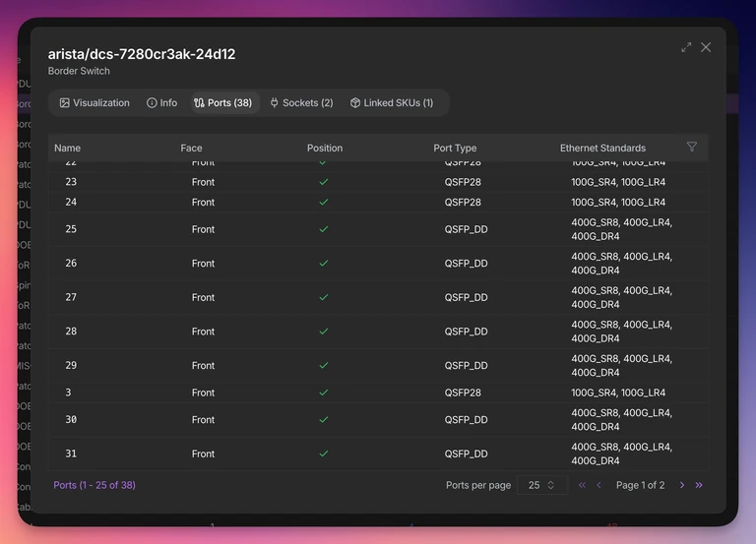
Task: Click QSFP28 port type in row 23
Action: click(x=463, y=182)
